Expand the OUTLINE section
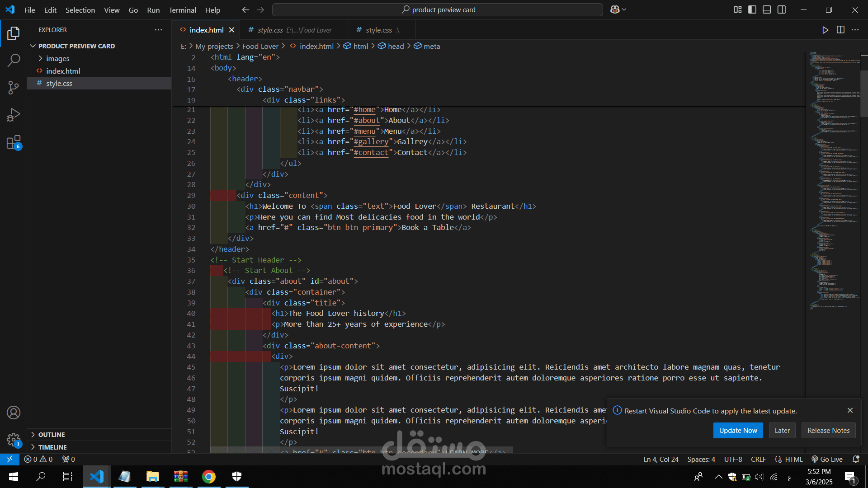The height and width of the screenshot is (488, 868). click(52, 435)
